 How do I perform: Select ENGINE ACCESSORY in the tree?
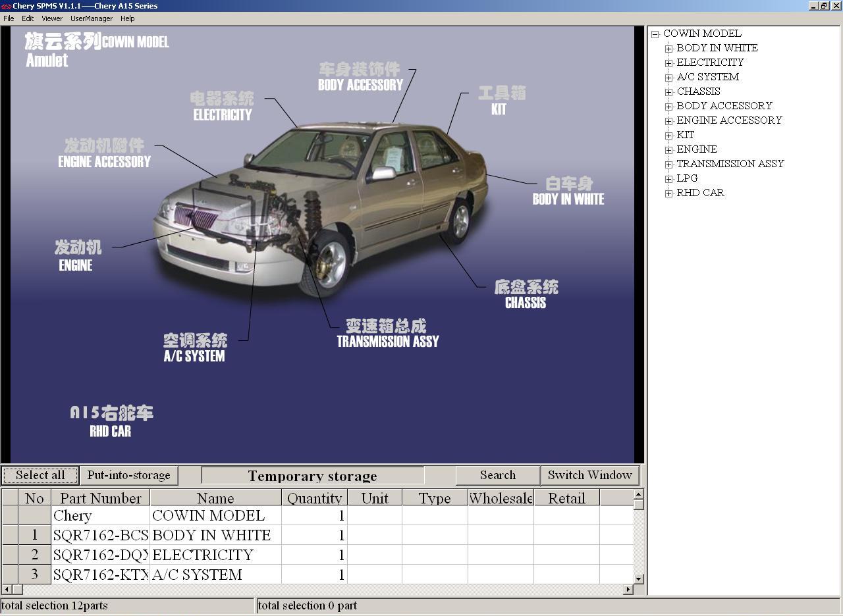[x=729, y=120]
